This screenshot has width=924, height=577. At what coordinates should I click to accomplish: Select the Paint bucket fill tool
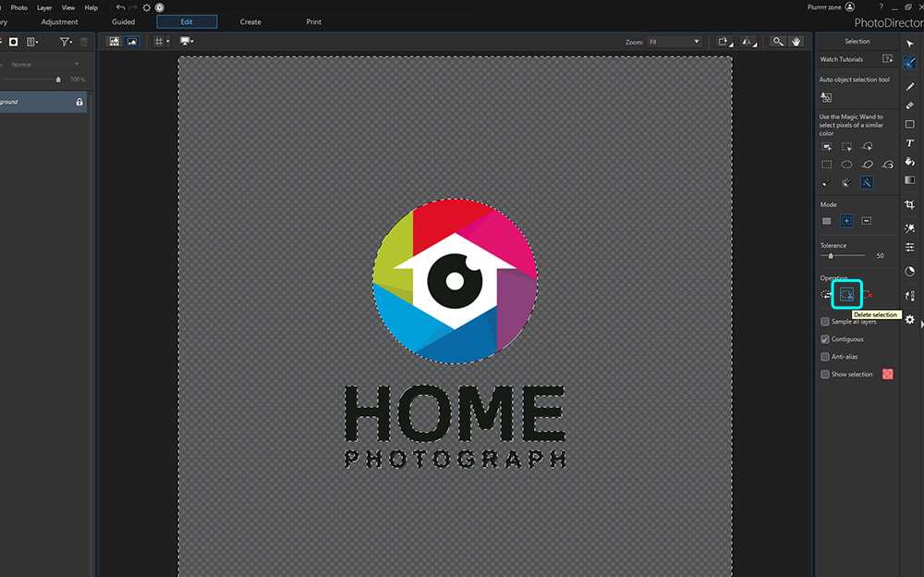(910, 162)
